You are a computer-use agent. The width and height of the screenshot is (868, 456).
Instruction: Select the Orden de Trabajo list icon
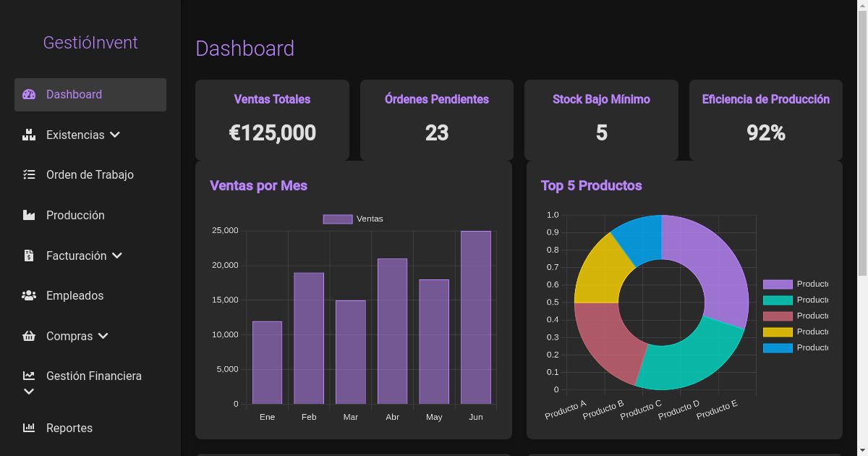point(29,174)
